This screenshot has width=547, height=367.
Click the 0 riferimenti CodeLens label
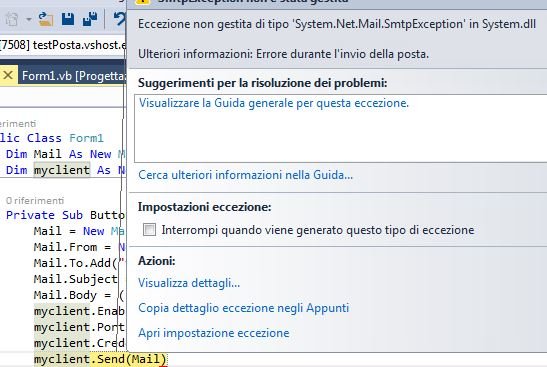pos(35,201)
